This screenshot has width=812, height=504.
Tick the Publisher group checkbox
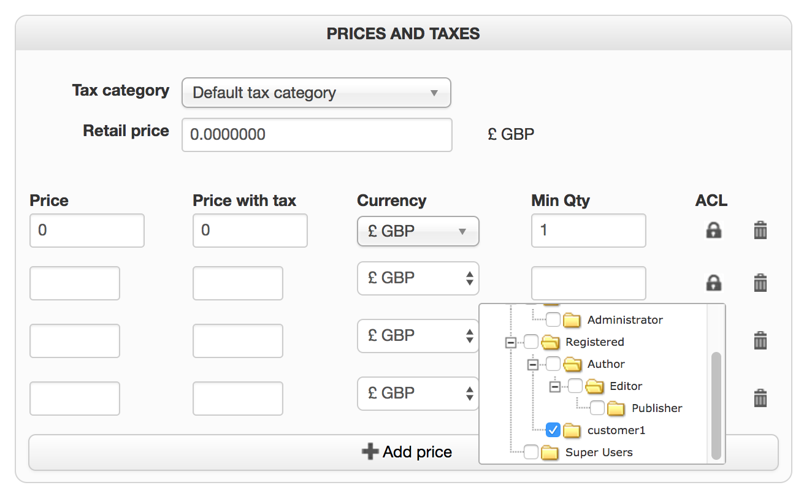coord(597,408)
